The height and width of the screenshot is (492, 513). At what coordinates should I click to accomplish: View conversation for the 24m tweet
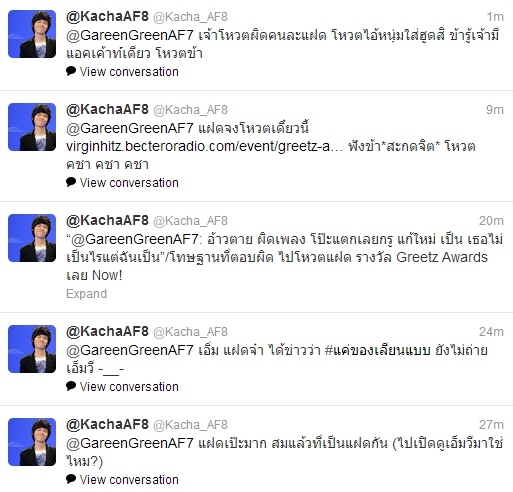[x=129, y=387]
